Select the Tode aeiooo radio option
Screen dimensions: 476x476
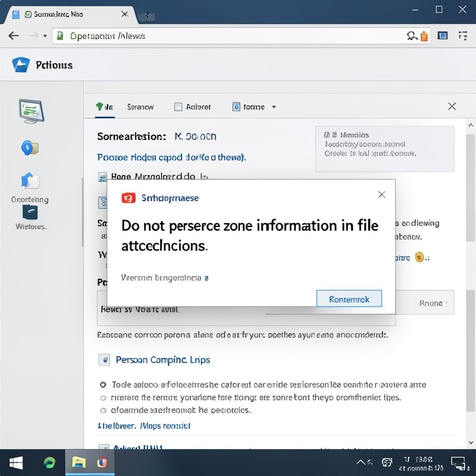(x=103, y=384)
